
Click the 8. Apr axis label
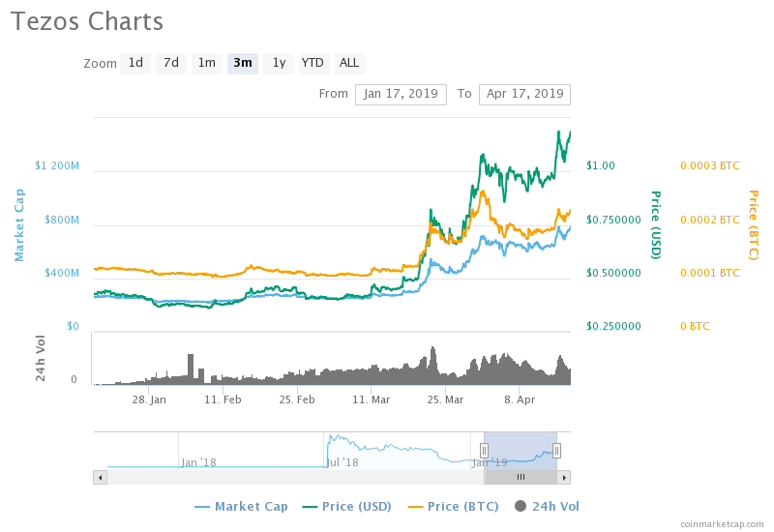520,399
